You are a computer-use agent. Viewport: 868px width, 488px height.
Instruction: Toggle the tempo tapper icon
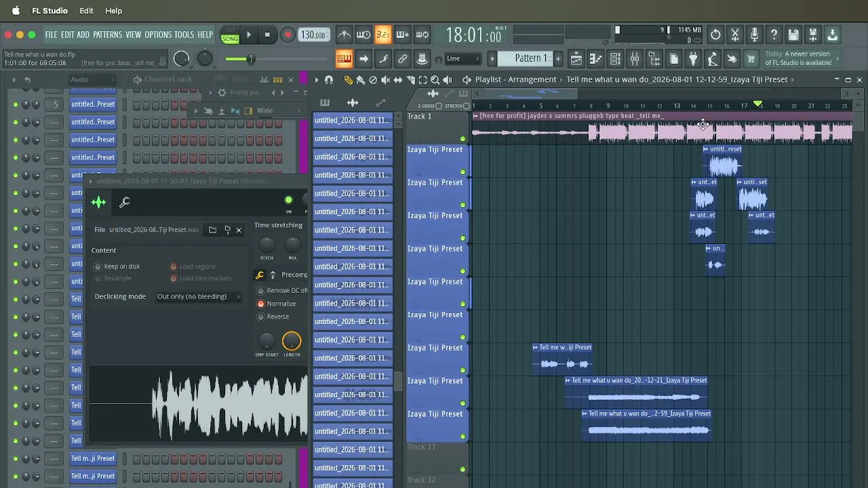[x=712, y=59]
